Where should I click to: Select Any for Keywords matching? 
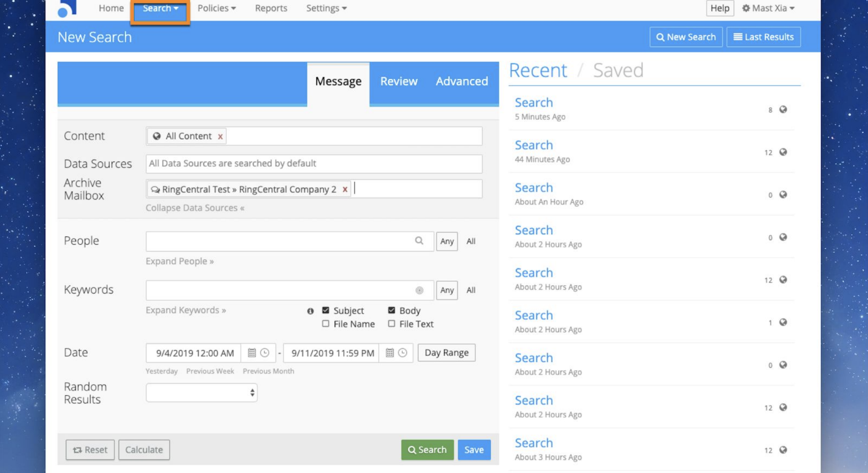tap(447, 290)
